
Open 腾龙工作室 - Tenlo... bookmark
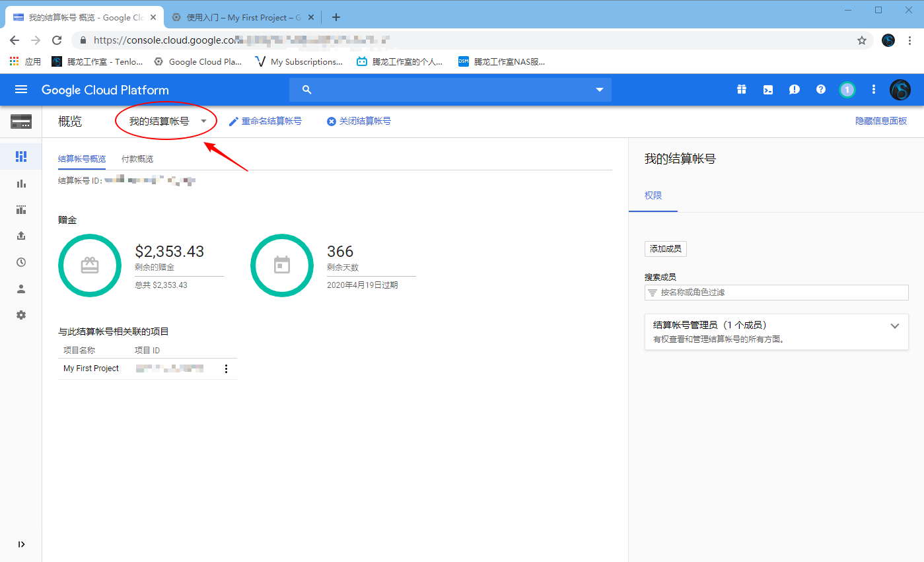[x=97, y=61]
